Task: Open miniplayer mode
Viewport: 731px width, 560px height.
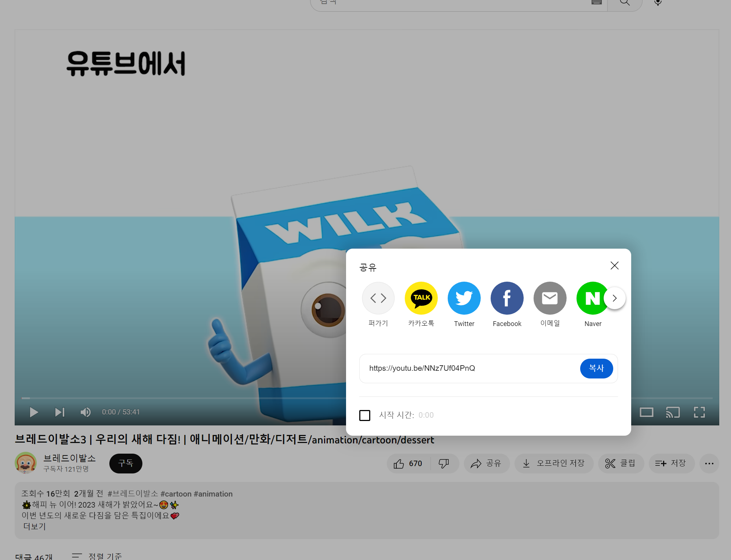Action: coord(647,412)
